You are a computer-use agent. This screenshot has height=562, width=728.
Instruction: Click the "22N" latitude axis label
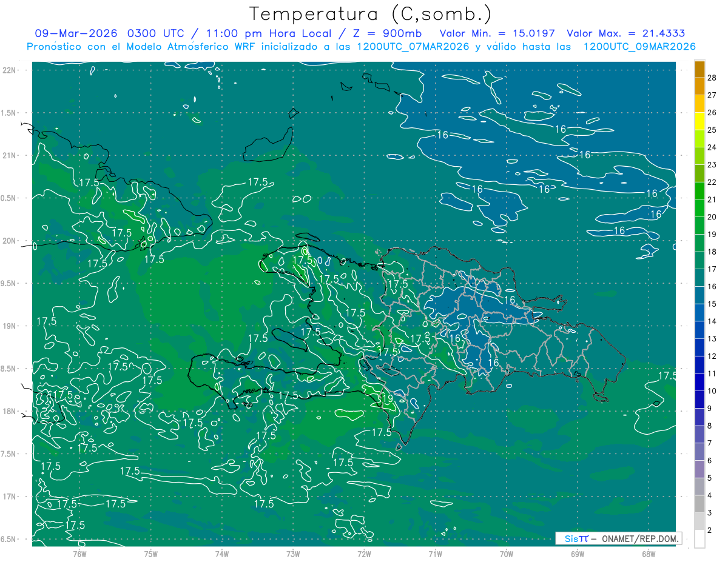(10, 70)
